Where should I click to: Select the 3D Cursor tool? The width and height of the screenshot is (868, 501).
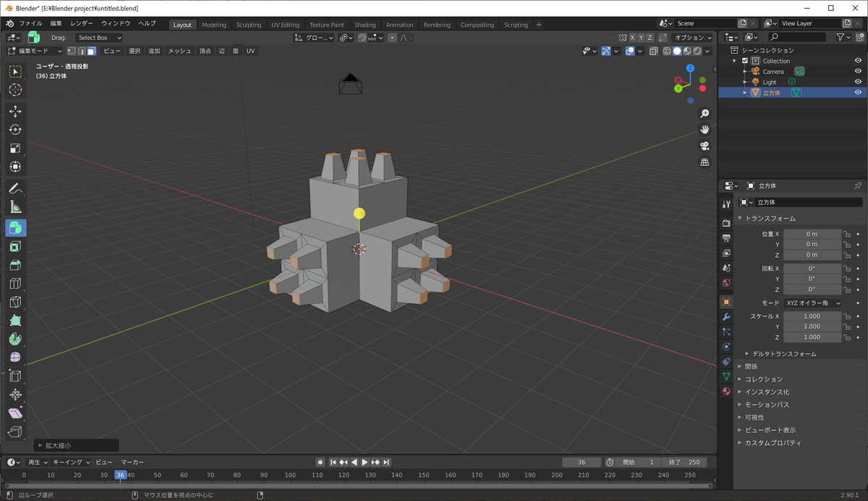point(15,90)
